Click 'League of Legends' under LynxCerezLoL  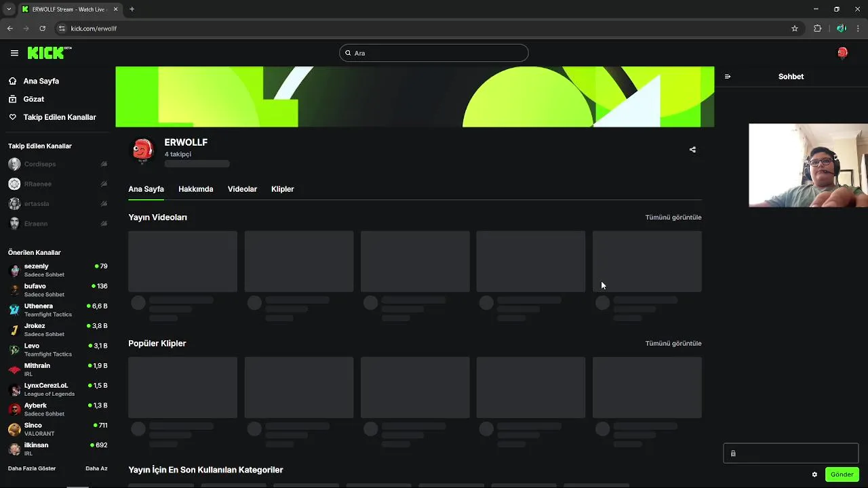tap(50, 394)
